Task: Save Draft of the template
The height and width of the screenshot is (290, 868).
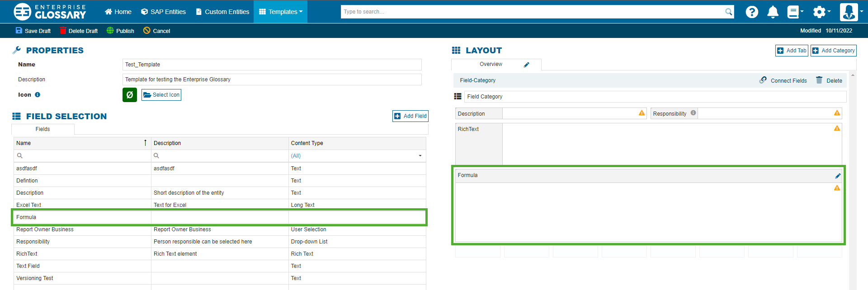Action: [x=33, y=31]
